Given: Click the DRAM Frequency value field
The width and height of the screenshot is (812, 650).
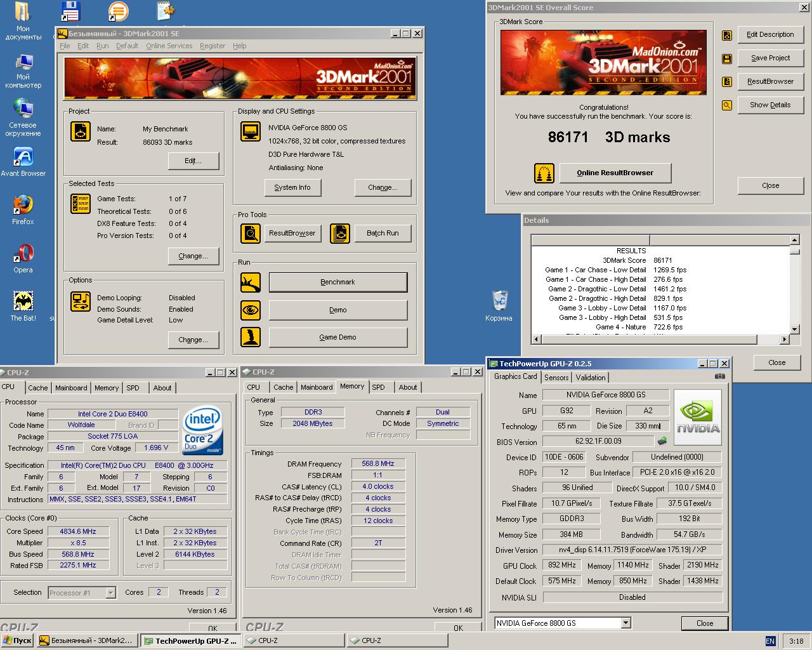Looking at the screenshot, I should 378,464.
